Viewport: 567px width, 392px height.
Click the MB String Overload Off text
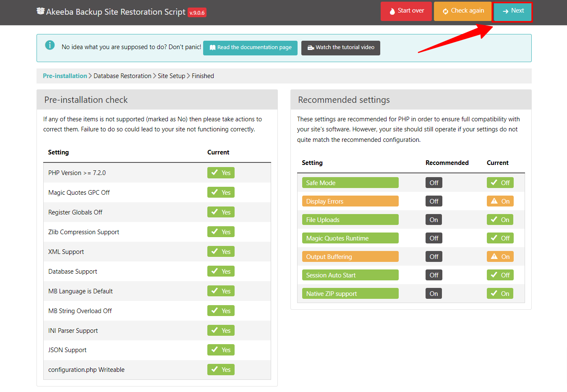[x=80, y=311]
